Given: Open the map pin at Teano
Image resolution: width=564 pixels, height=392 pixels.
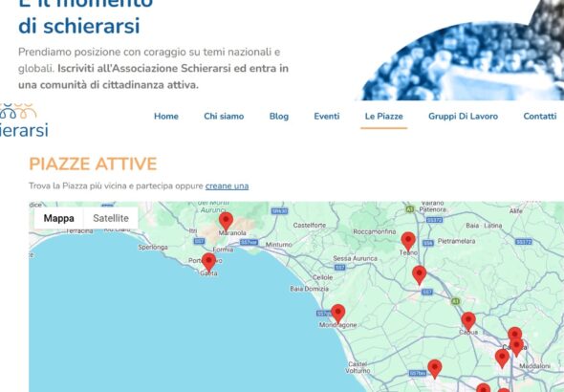Looking at the screenshot, I should click(x=408, y=241).
